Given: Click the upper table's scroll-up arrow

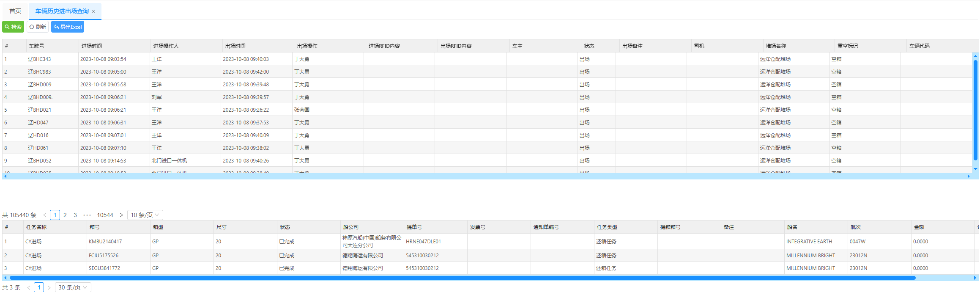Looking at the screenshot, I should click(x=975, y=56).
